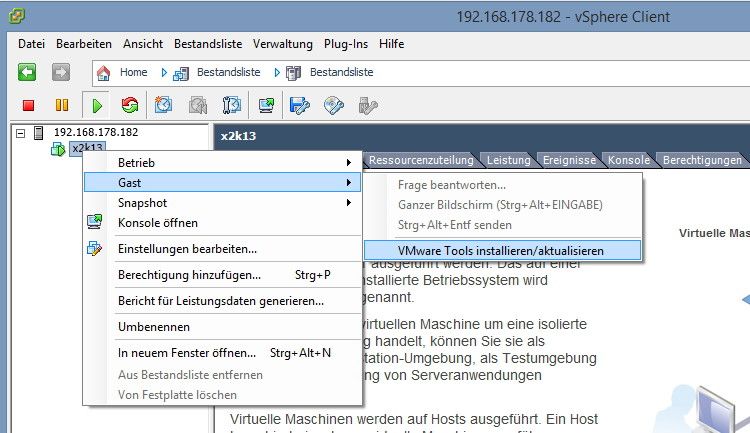This screenshot has height=433, width=750.
Task: Switch to the Ressourcenzuteilung tab
Action: click(x=421, y=160)
